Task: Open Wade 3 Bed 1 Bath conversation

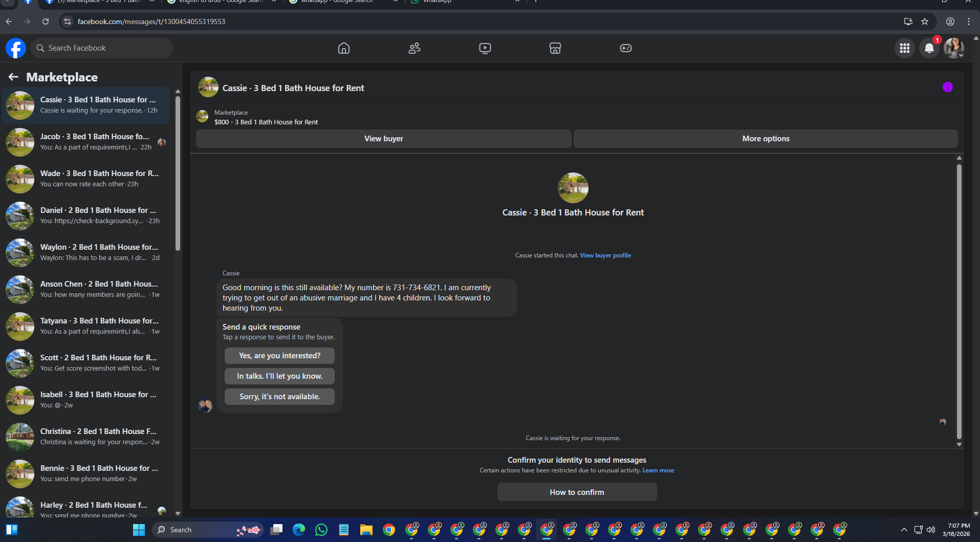Action: click(86, 179)
